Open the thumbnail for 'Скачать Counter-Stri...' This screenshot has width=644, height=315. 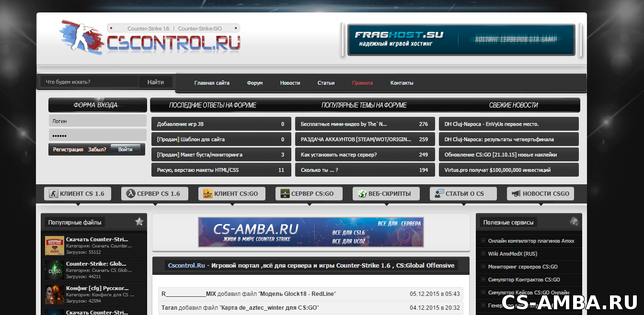click(55, 246)
